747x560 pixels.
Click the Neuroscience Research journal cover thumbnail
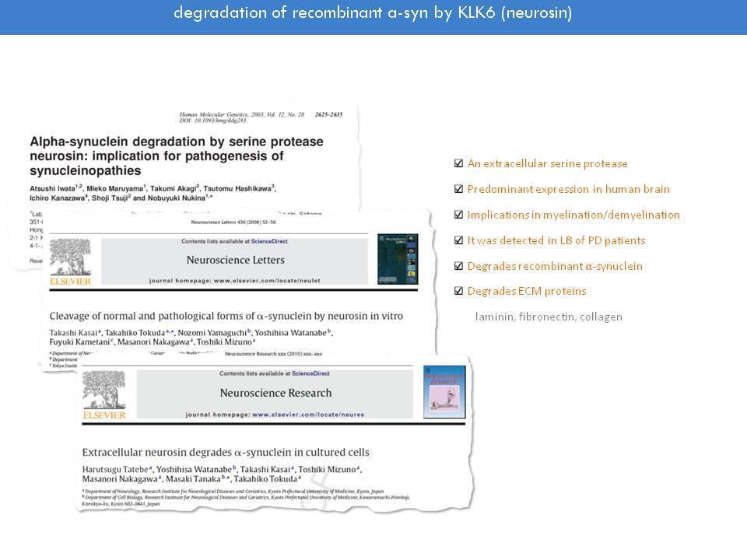point(444,392)
